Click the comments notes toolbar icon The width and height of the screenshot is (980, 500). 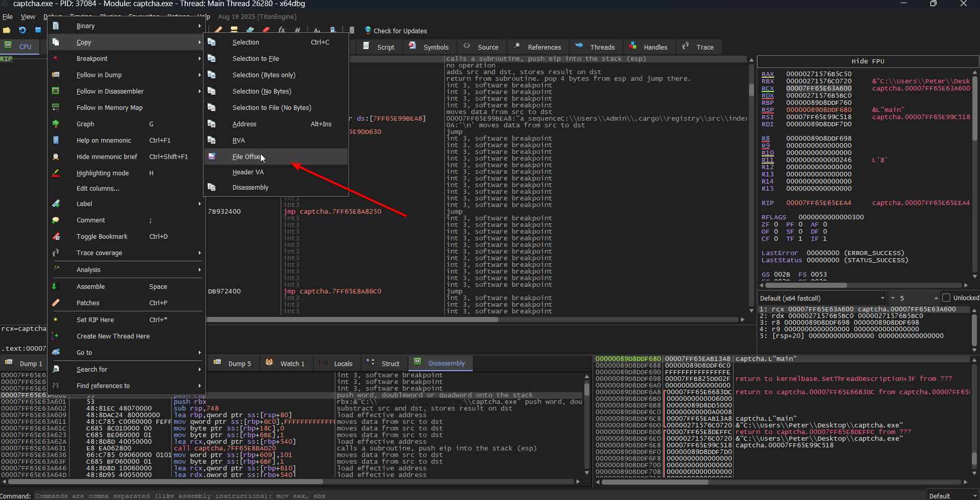pyautogui.click(x=234, y=30)
